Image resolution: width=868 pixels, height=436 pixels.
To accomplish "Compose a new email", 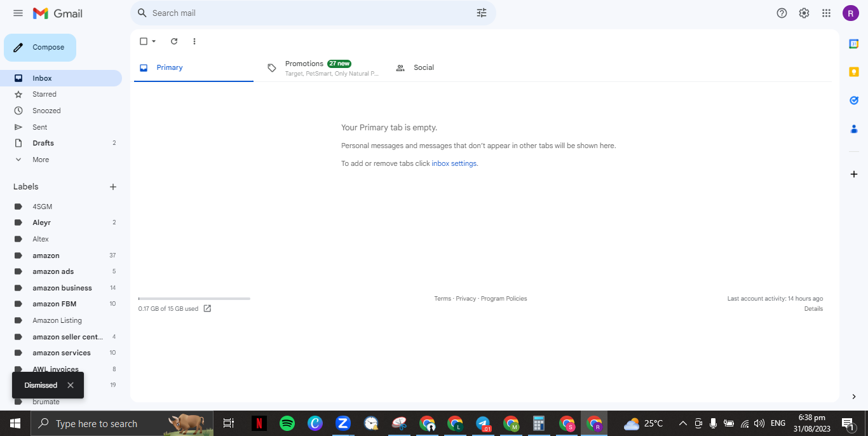I will [x=40, y=48].
